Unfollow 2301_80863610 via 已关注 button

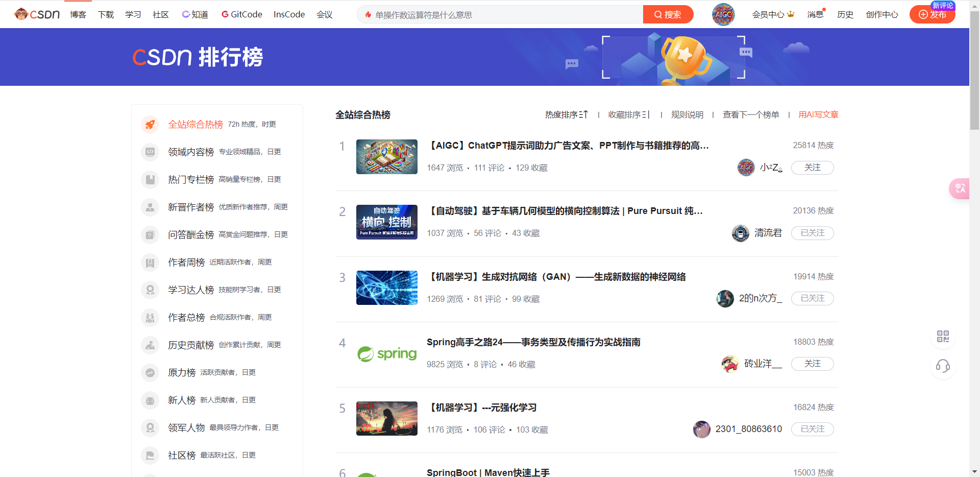tap(813, 429)
